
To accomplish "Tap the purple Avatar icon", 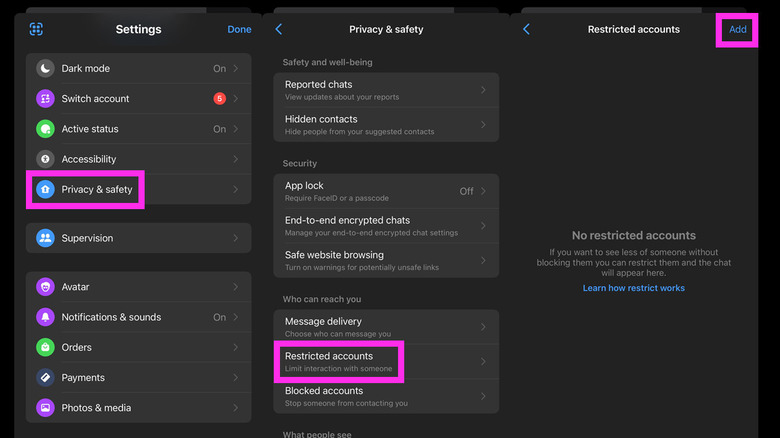I will click(45, 287).
